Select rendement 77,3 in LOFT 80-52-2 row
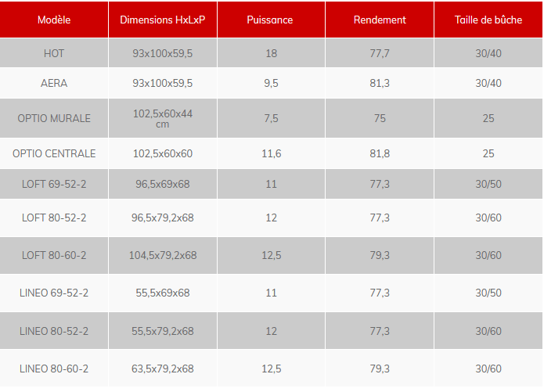The image size is (544, 392). pos(380,218)
